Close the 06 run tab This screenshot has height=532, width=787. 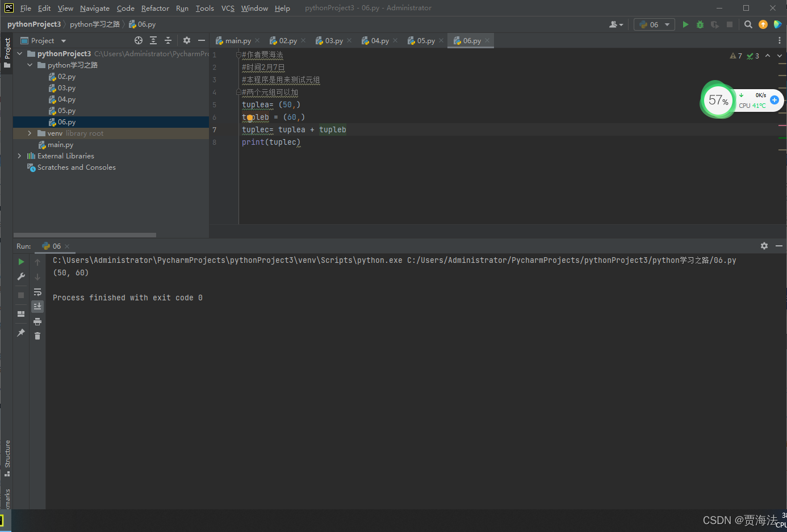tap(67, 246)
